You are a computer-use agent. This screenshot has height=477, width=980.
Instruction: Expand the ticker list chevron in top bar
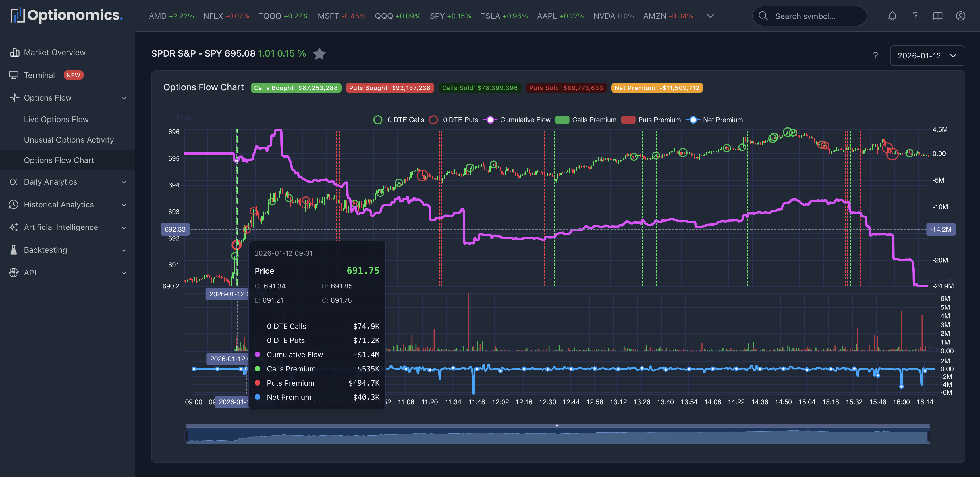(710, 16)
